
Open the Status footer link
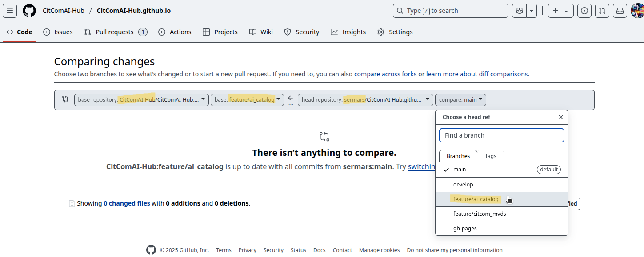pyautogui.click(x=298, y=250)
